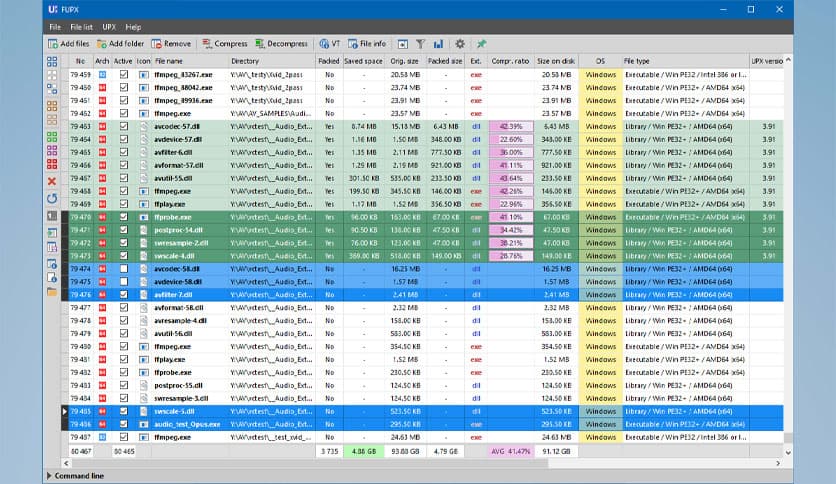Viewport: 836px width, 484px height.
Task: Click the Remove toolbar button
Action: point(171,44)
